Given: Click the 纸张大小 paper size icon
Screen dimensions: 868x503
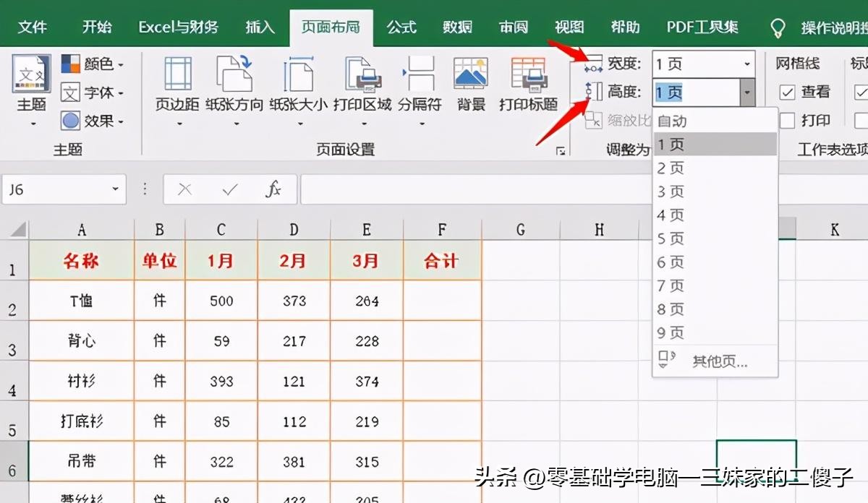Looking at the screenshot, I should coord(298,76).
